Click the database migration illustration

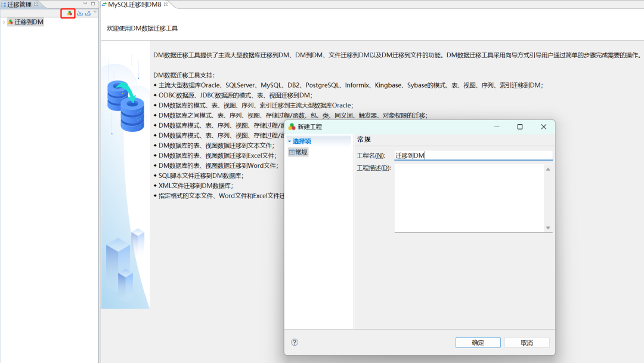point(126,106)
